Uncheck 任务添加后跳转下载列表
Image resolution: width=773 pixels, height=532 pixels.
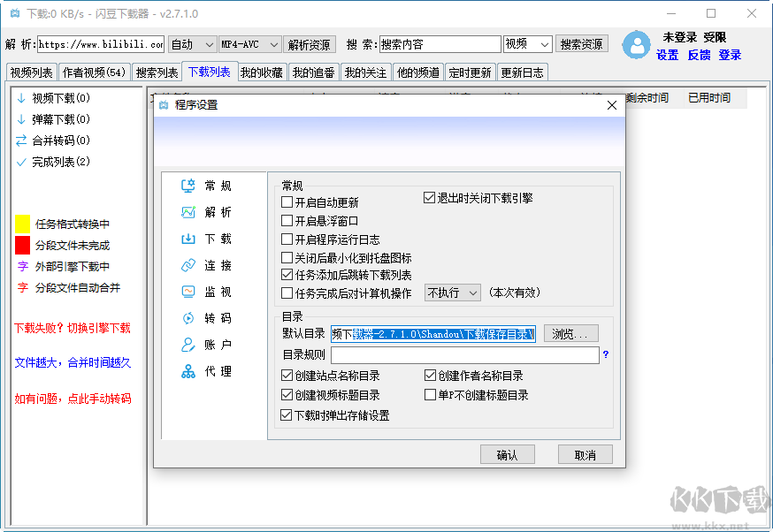[287, 275]
